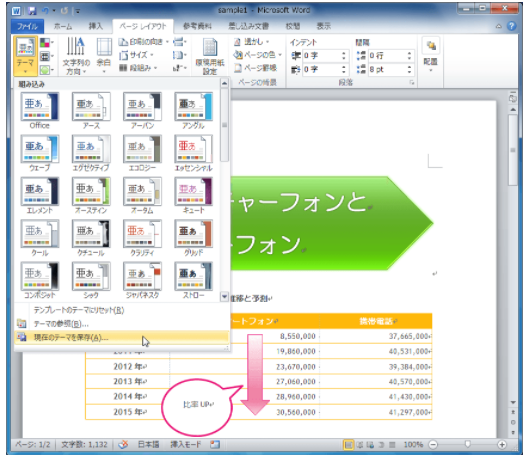Viewport: 524px width, 455px height.
Task: Open paragraph dialog launcher in 段落 group
Action: tap(412, 82)
